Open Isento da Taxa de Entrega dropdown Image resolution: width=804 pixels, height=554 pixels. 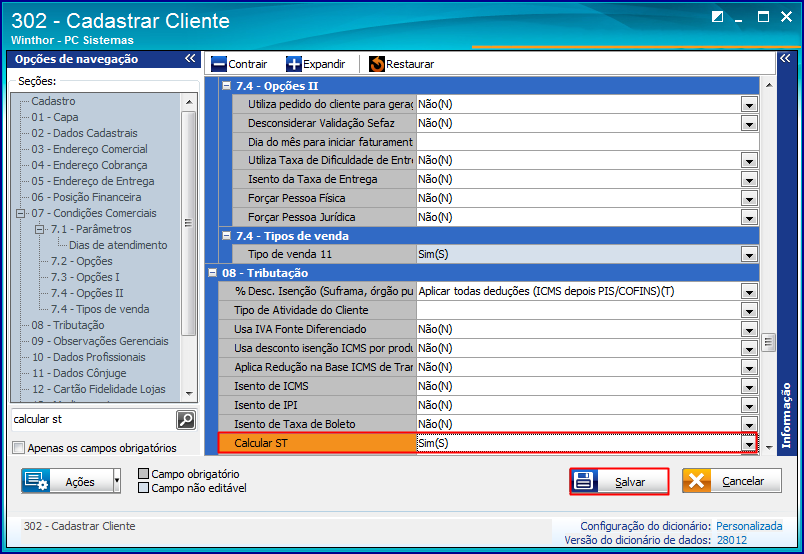(x=749, y=179)
